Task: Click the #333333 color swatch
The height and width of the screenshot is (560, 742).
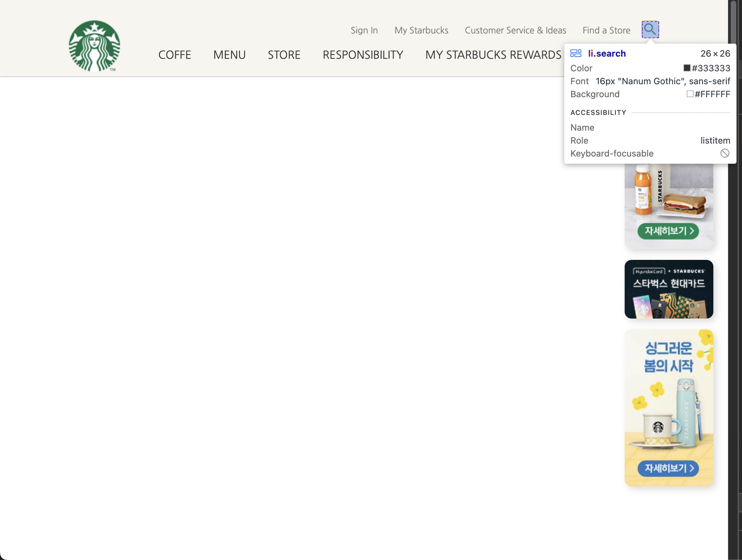Action: click(687, 68)
